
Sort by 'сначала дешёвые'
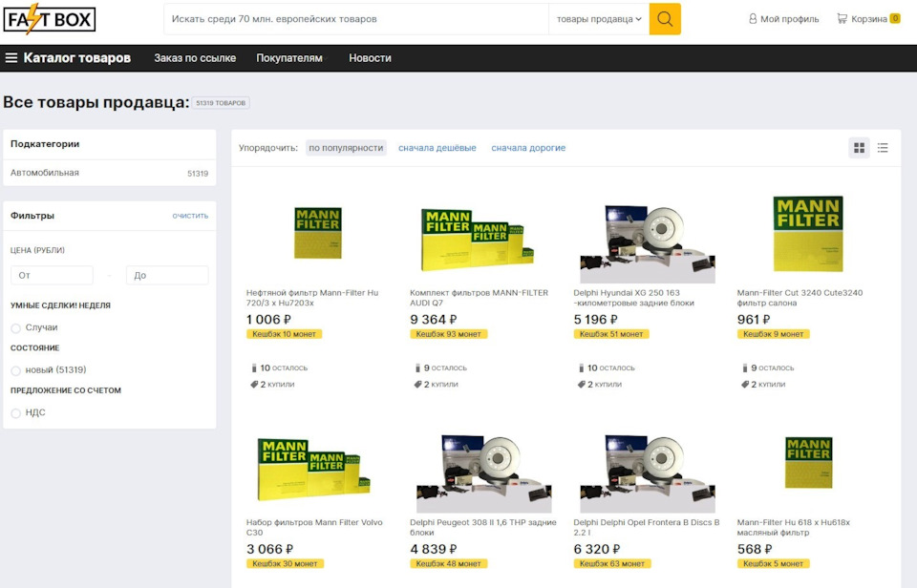pyautogui.click(x=437, y=148)
